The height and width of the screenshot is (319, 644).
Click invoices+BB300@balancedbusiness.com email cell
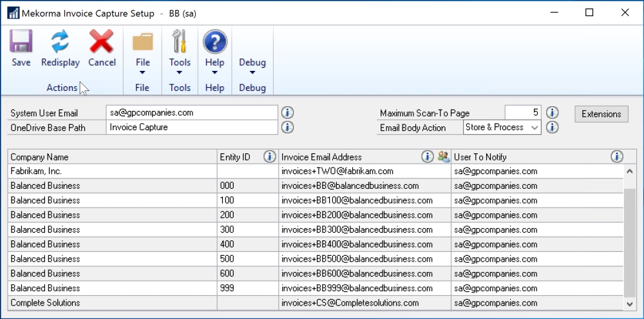pyautogui.click(x=365, y=230)
